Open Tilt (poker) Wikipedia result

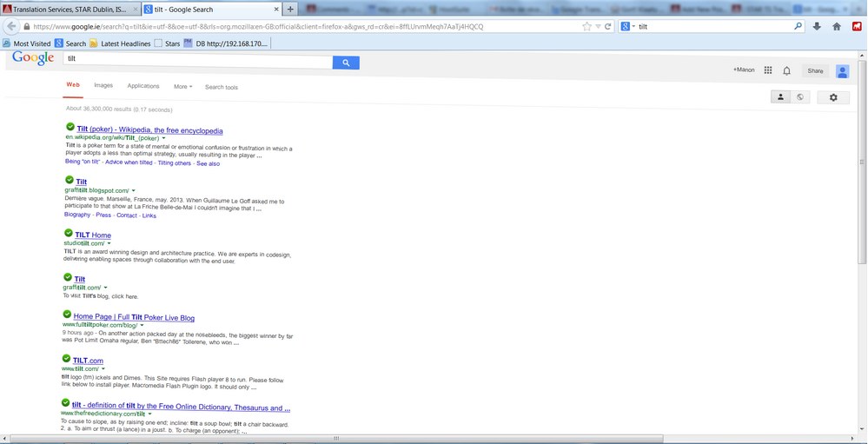pyautogui.click(x=150, y=130)
